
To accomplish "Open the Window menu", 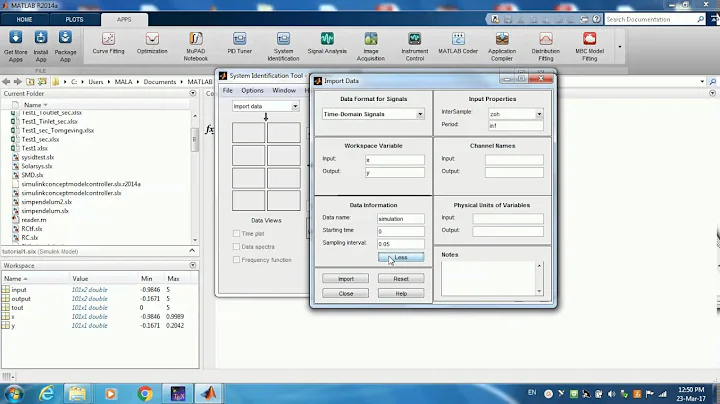I will pyautogui.click(x=284, y=90).
